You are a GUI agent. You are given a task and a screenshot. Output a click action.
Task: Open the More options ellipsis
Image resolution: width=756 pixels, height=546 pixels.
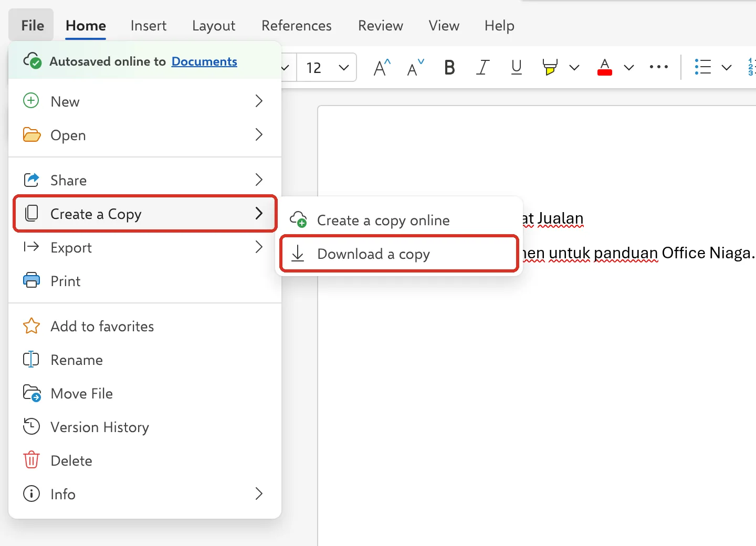(x=658, y=67)
